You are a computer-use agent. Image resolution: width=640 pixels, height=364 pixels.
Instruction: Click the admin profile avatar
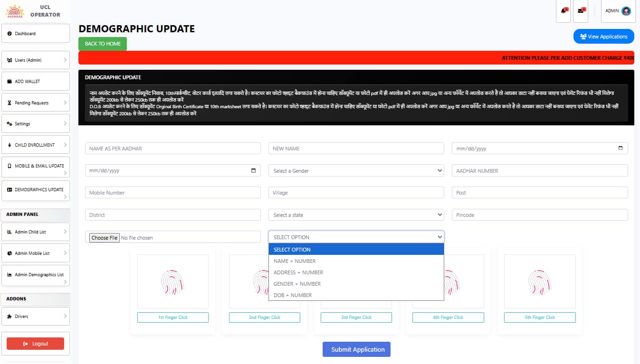(626, 11)
